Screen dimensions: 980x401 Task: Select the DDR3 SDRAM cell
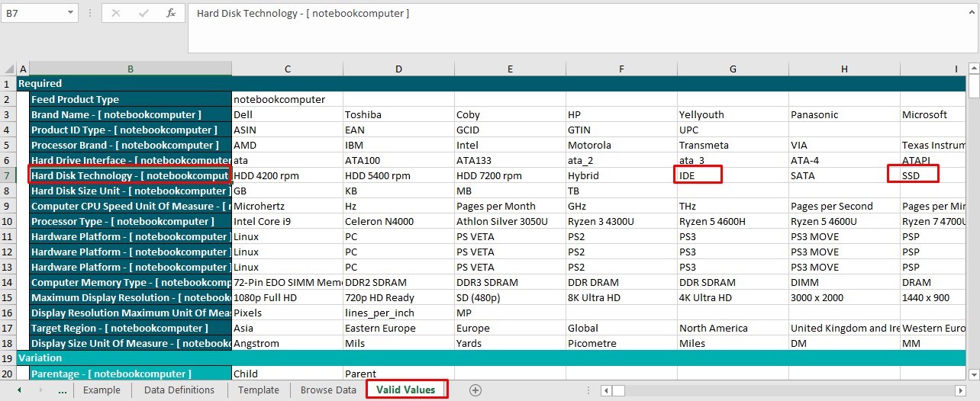point(510,282)
